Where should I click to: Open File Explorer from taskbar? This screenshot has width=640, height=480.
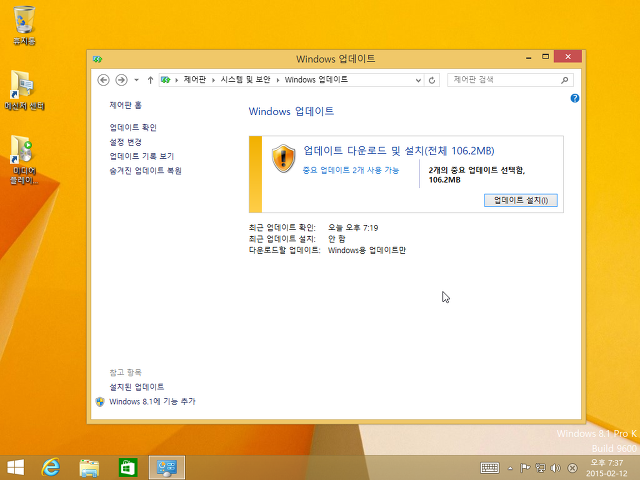tap(89, 467)
